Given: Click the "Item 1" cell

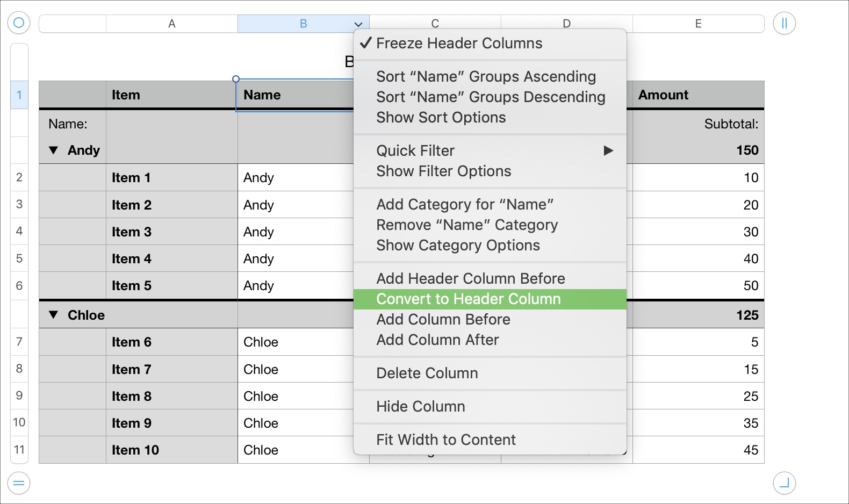Looking at the screenshot, I should 172,177.
